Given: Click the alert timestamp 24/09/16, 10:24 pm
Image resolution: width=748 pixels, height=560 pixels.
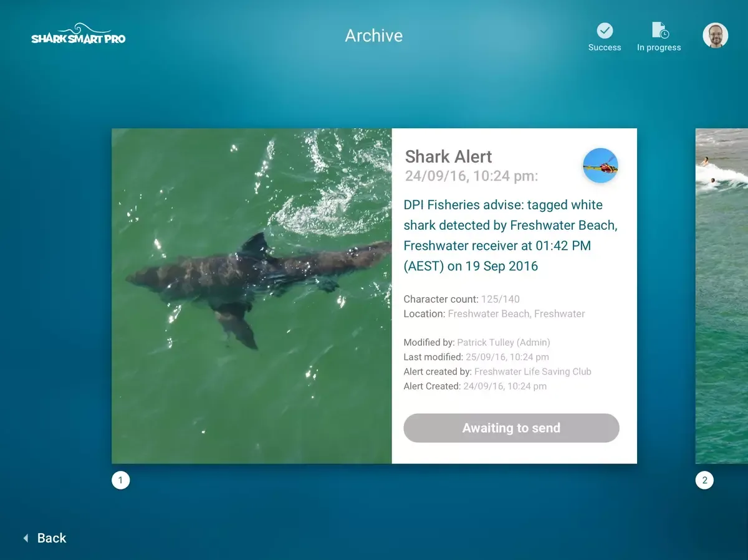Looking at the screenshot, I should 471,176.
